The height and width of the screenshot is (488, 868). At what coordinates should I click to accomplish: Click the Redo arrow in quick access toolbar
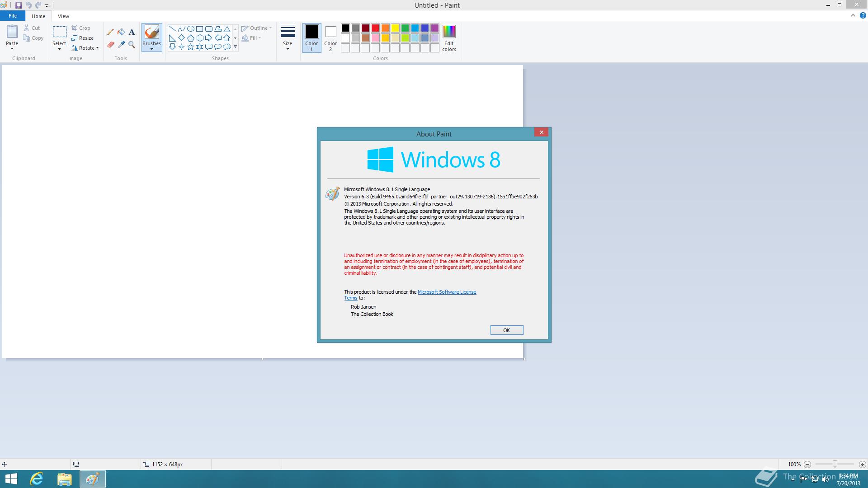(x=38, y=5)
